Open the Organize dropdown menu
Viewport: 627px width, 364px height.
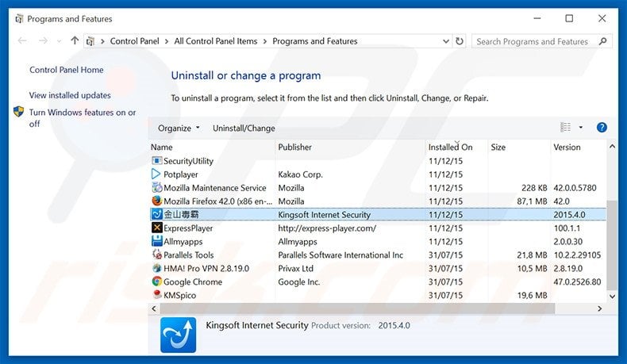tap(179, 128)
